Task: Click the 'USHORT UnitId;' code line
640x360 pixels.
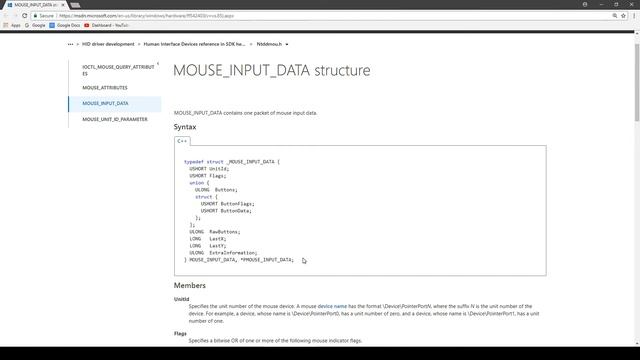Action: (x=209, y=169)
